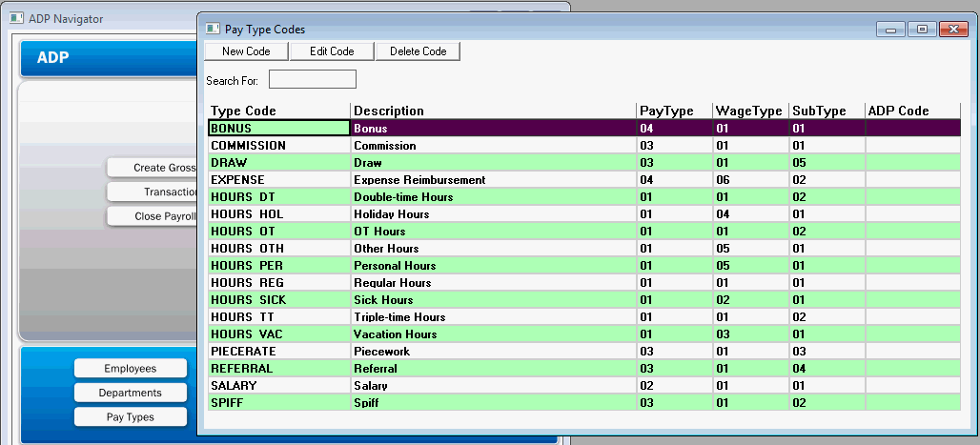Screen dimensions: 980x445
Task: Click the Expense Reimbursement description cell
Action: pyautogui.click(x=494, y=179)
